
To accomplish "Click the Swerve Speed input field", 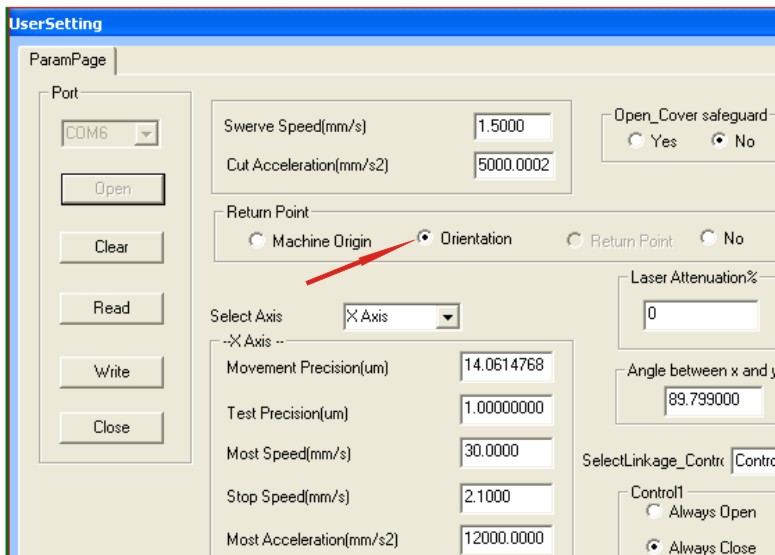I will coord(512,127).
